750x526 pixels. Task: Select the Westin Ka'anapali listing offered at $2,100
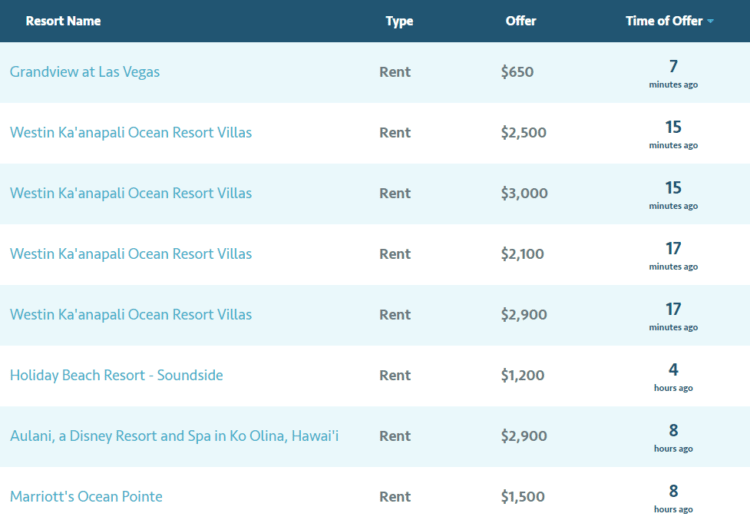[131, 254]
